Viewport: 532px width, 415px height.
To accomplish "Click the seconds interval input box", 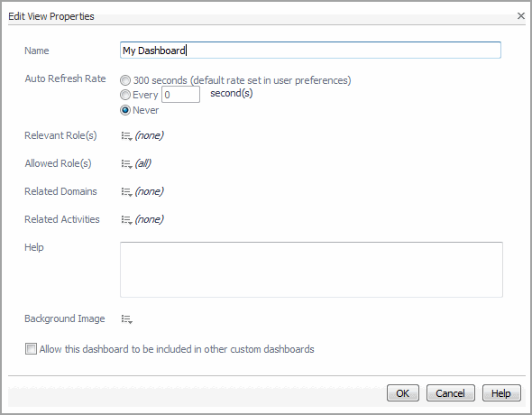I will coord(180,95).
